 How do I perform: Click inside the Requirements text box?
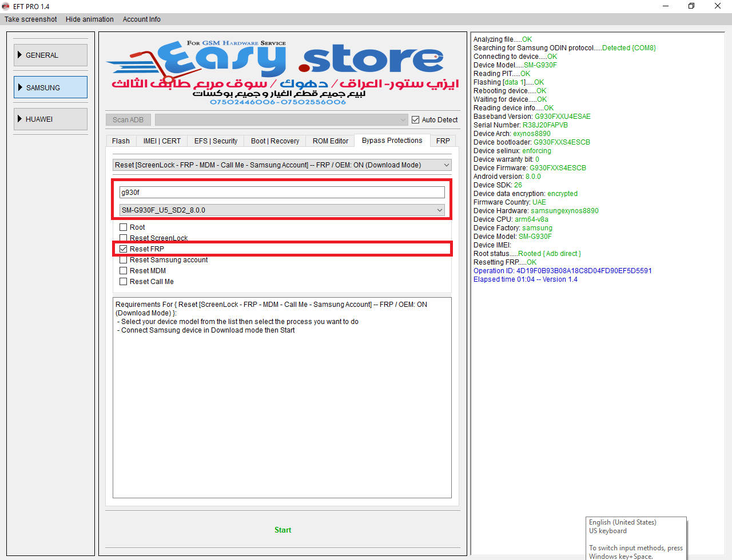282,398
